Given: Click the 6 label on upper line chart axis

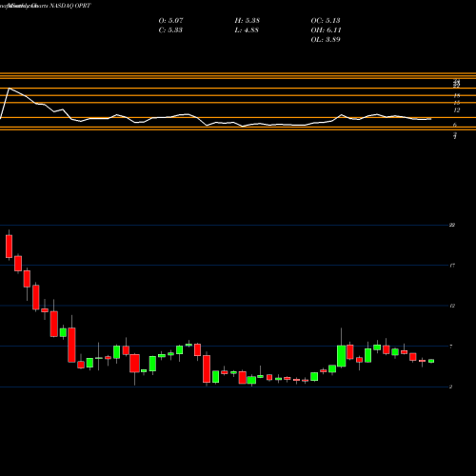Looking at the screenshot, I should 455,125.
